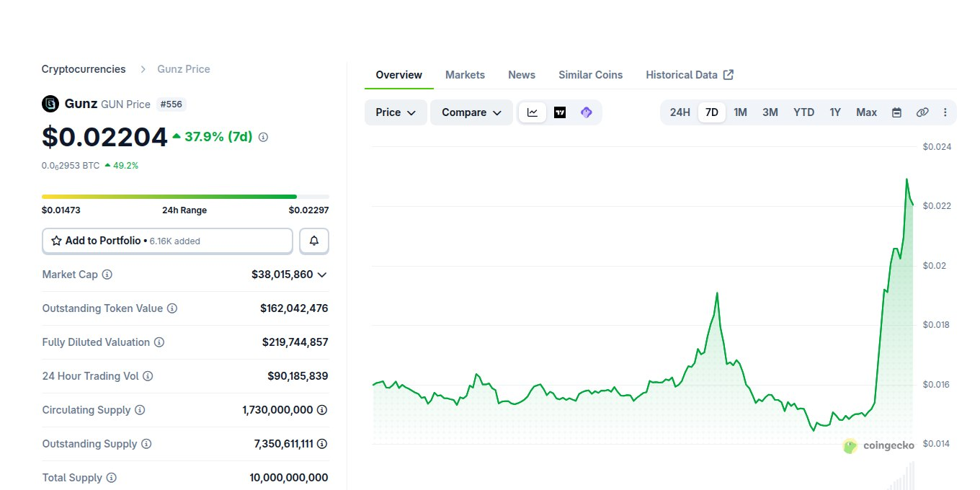The width and height of the screenshot is (980, 490).
Task: Open the Overview tab
Action: [x=399, y=75]
